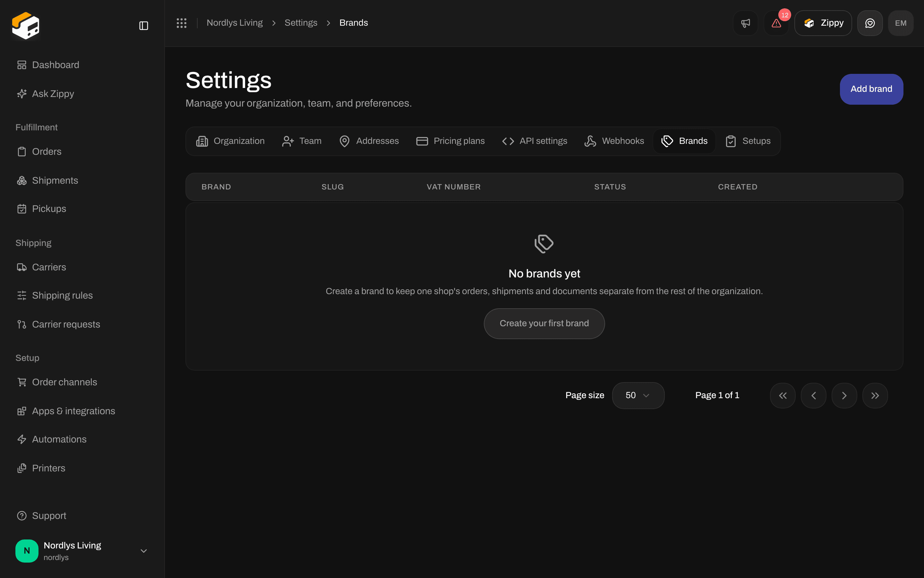924x578 pixels.
Task: Open the alerts warning icon with 12 badge
Action: coord(776,23)
